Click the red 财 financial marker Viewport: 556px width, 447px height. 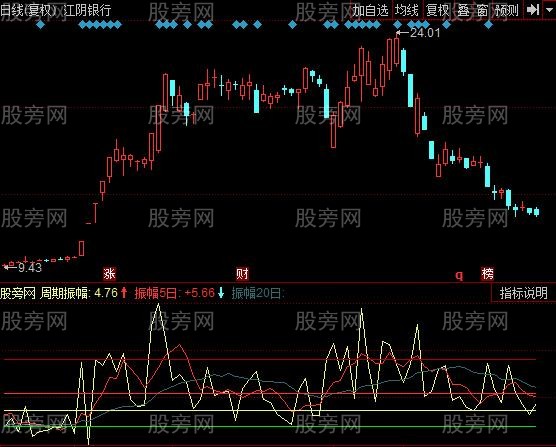tap(242, 274)
